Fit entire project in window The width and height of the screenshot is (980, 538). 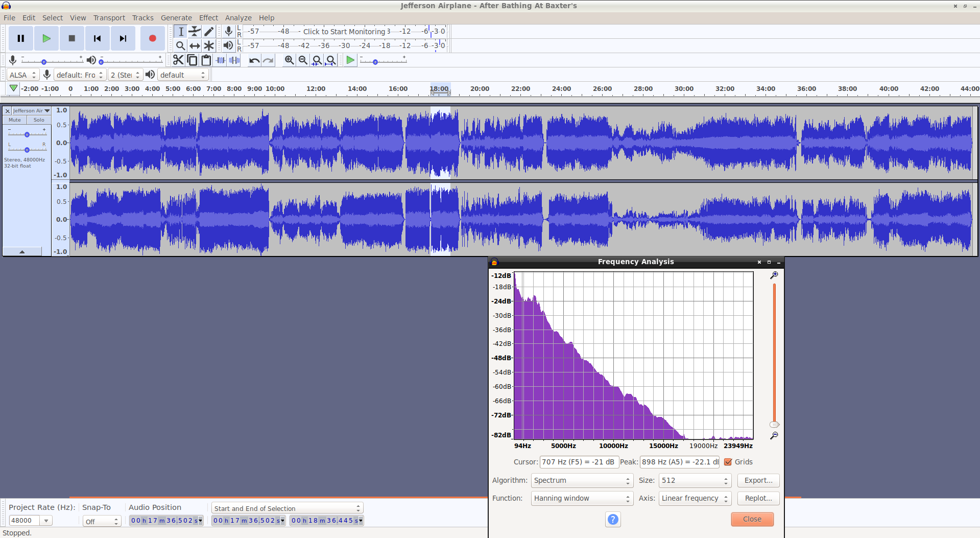[x=331, y=60]
